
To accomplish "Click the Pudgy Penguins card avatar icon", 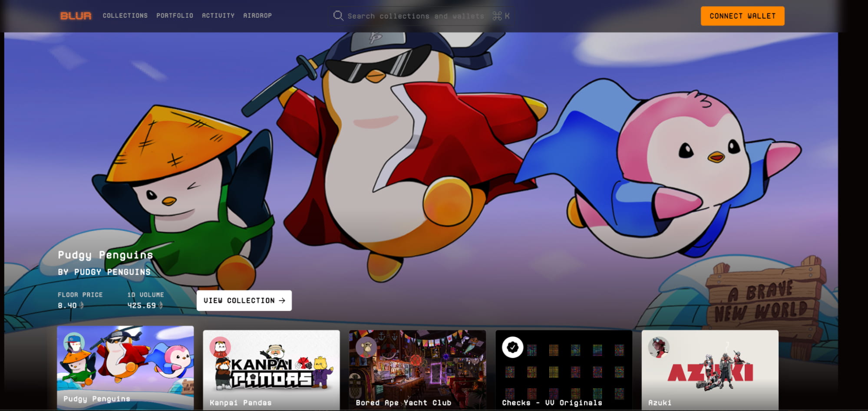I will pos(74,343).
